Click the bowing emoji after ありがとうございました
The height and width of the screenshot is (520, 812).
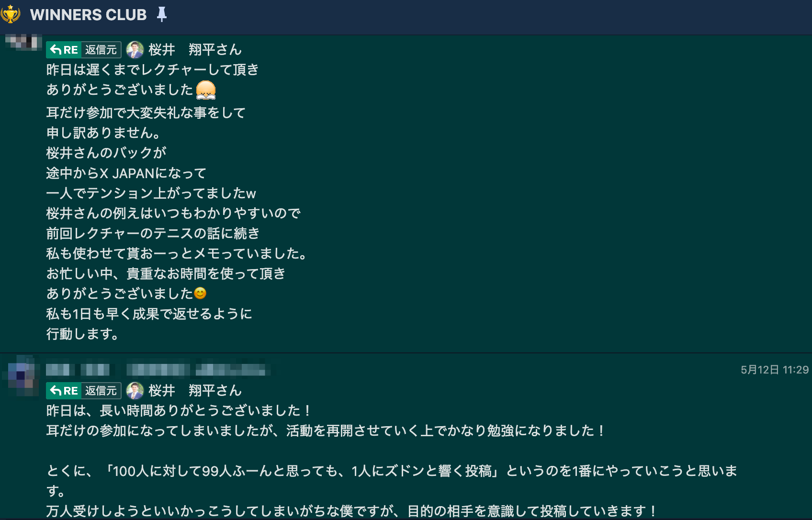[206, 90]
